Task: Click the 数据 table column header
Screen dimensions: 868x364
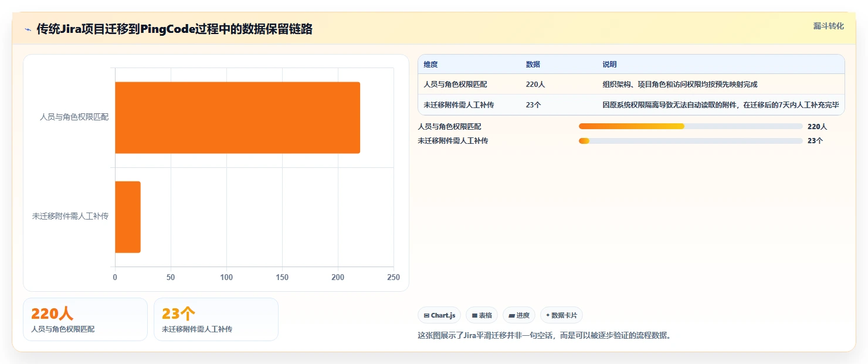Action: pyautogui.click(x=533, y=65)
